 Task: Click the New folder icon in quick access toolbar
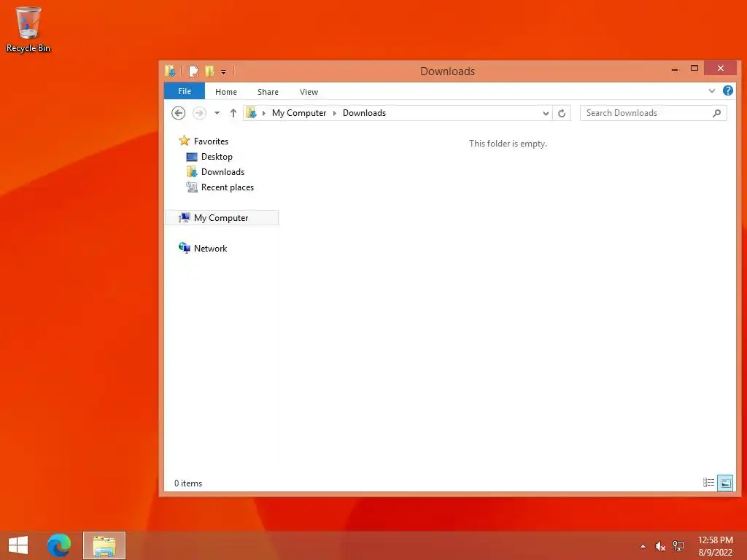tap(209, 71)
